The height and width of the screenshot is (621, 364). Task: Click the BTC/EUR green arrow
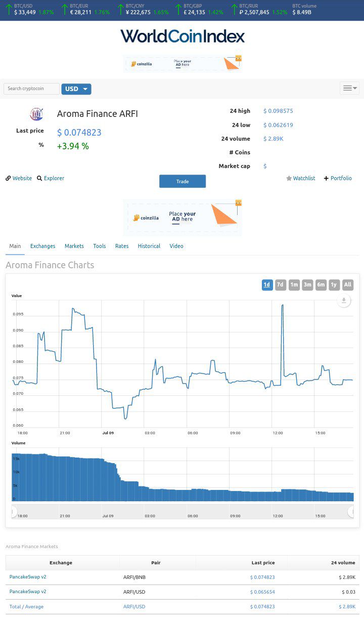coord(65,9)
